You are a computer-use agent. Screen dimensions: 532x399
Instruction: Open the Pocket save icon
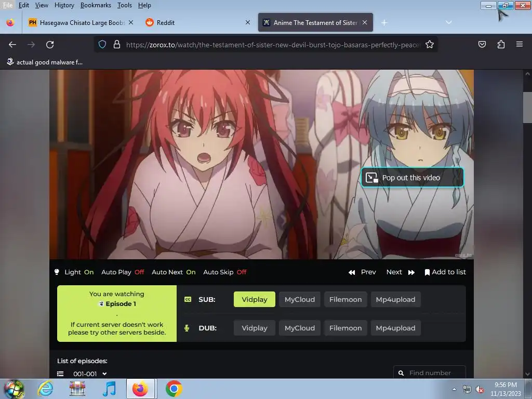pos(482,45)
